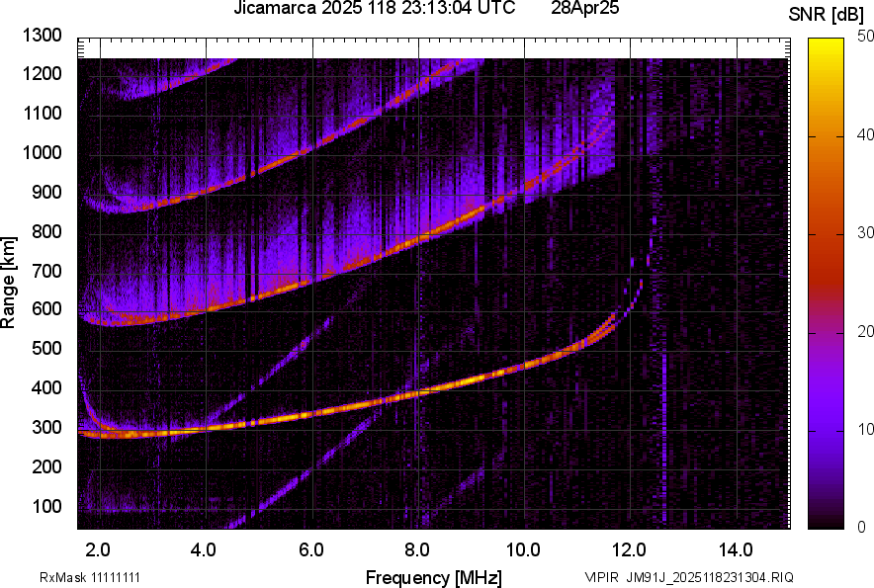Click the range tick label 700
This screenshot has height=588, width=874.
pos(46,271)
